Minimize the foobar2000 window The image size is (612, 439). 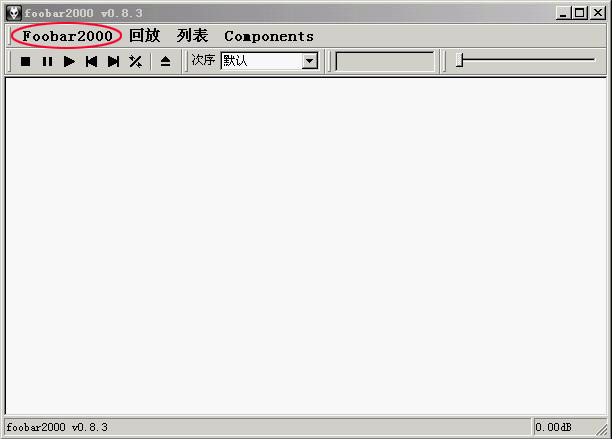click(x=563, y=13)
